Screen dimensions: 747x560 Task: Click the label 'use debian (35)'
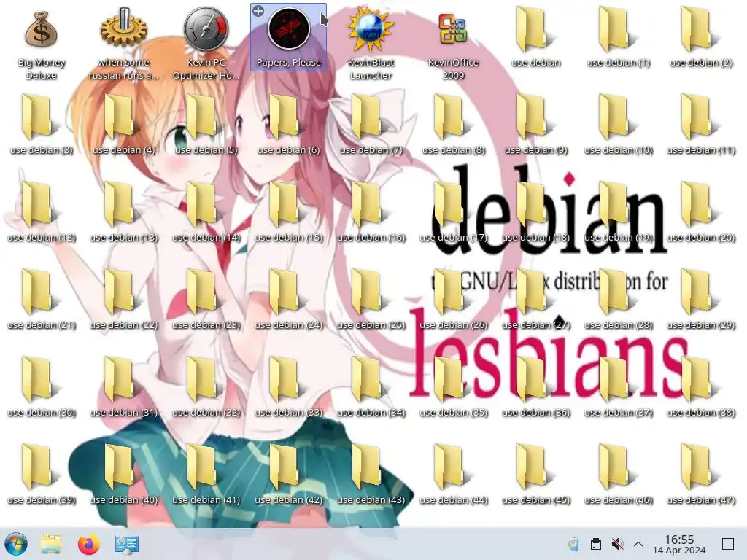tap(453, 413)
